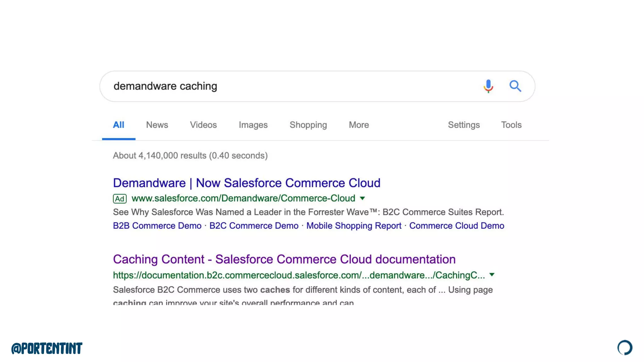Viewport: 644px width, 362px height.
Task: Follow the Commerce Cloud Demo sitelink
Action: coord(456,226)
